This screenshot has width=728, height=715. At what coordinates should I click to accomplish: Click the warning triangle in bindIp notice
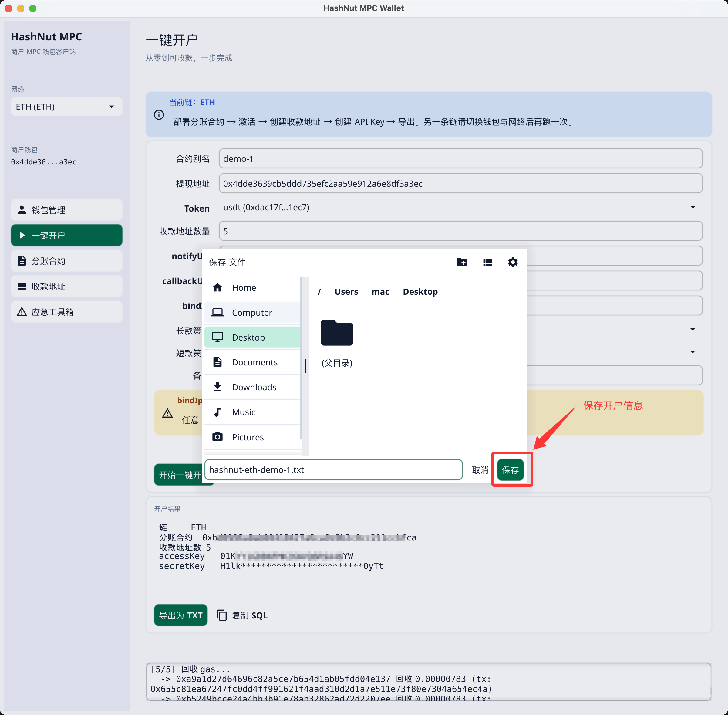coord(167,413)
